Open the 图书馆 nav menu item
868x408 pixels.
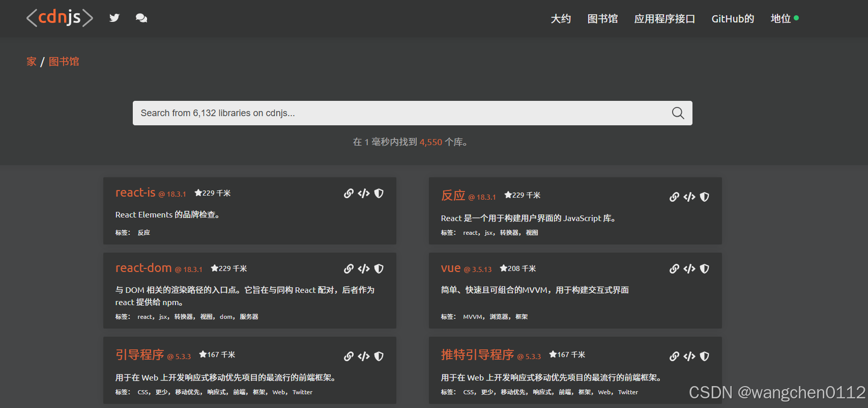(x=602, y=19)
